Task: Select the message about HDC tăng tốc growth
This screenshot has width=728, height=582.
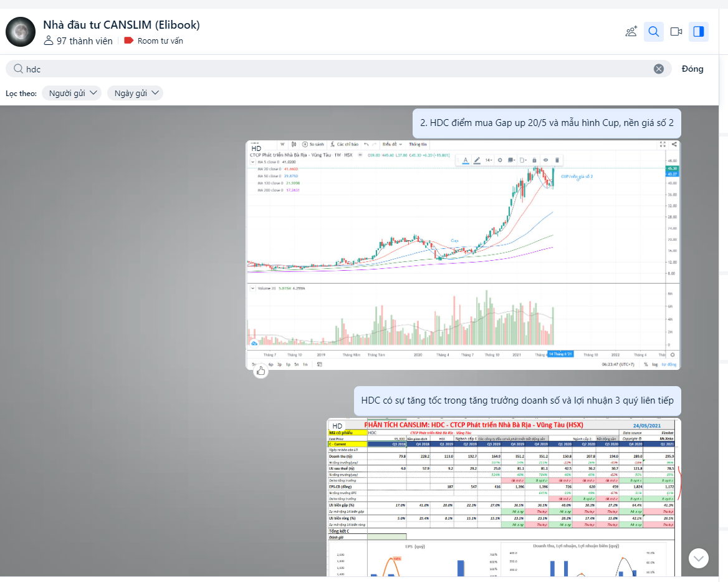Action: pos(517,400)
